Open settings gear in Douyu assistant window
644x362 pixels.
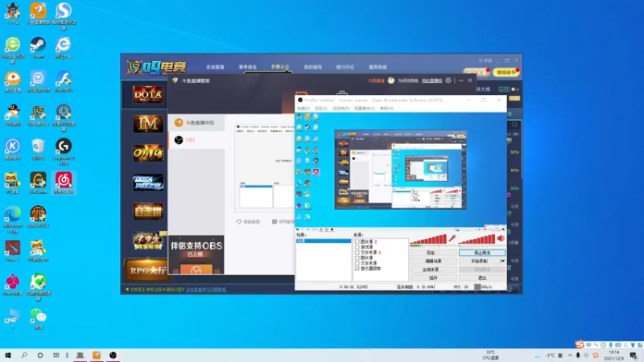point(448,80)
